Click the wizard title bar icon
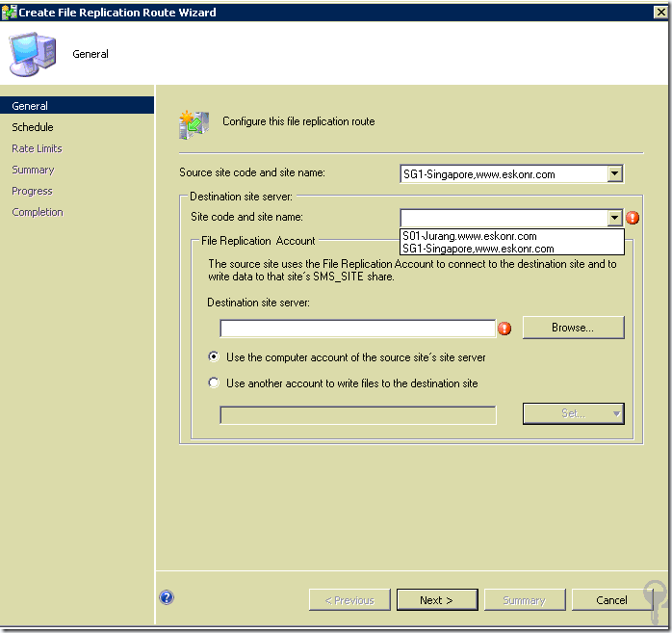The image size is (672, 633). tap(9, 13)
